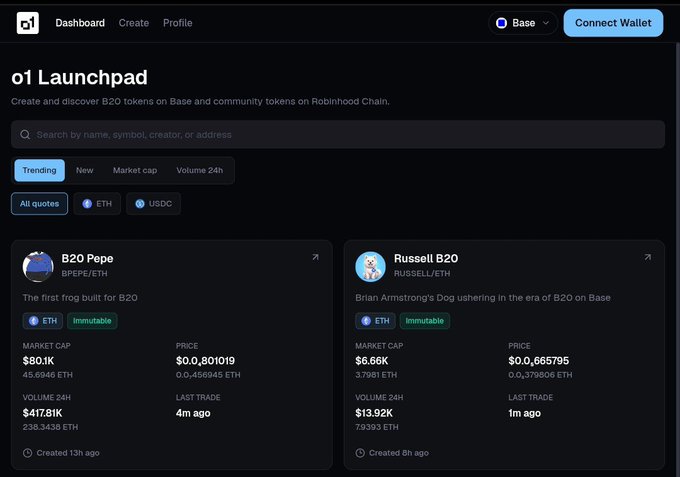The image size is (680, 477).
Task: Sort by Volume 24h tab
Action: click(x=199, y=170)
